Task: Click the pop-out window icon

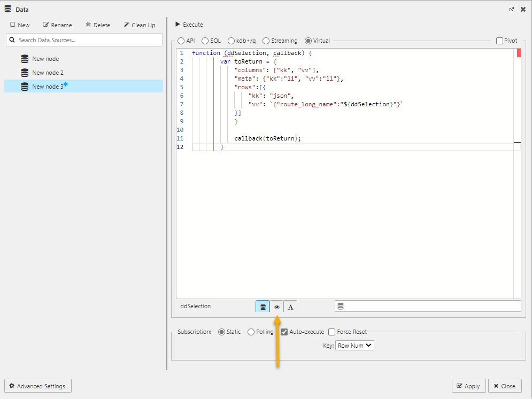Action: point(511,9)
